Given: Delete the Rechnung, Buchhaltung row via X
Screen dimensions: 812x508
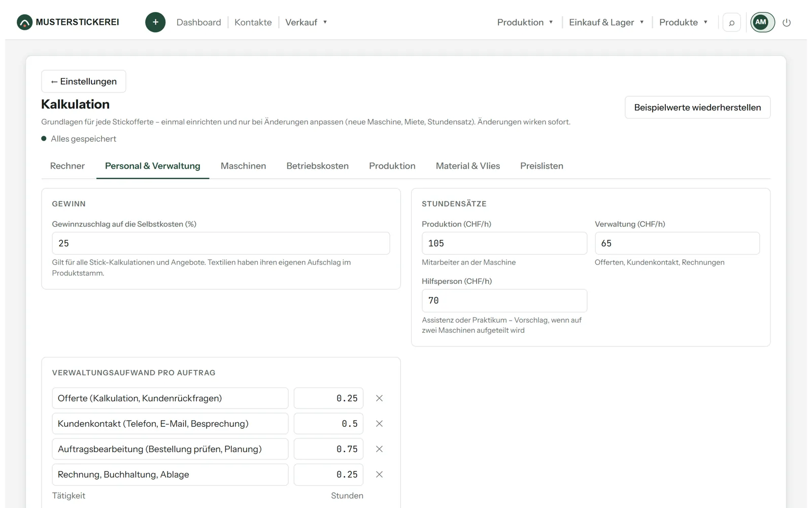Looking at the screenshot, I should [379, 474].
